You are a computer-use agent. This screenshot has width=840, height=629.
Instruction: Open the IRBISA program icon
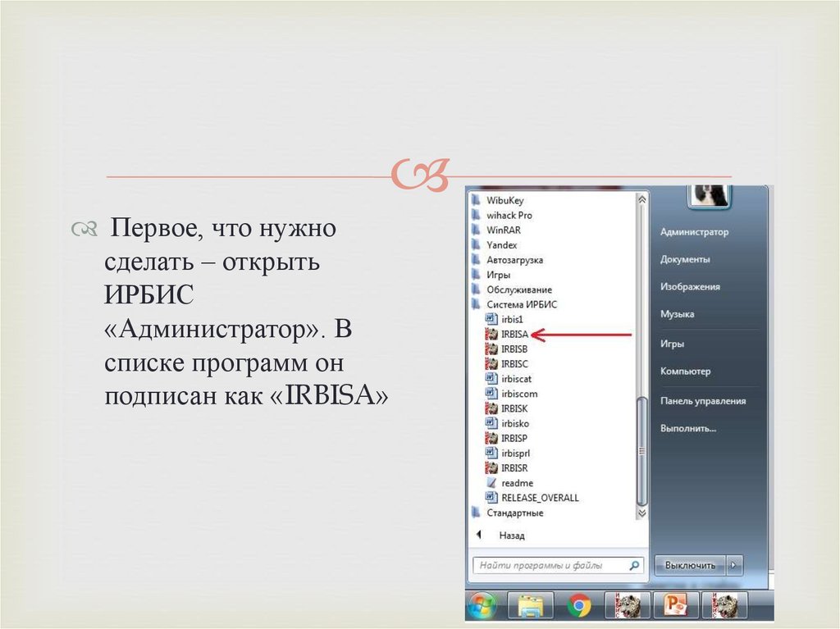(491, 335)
